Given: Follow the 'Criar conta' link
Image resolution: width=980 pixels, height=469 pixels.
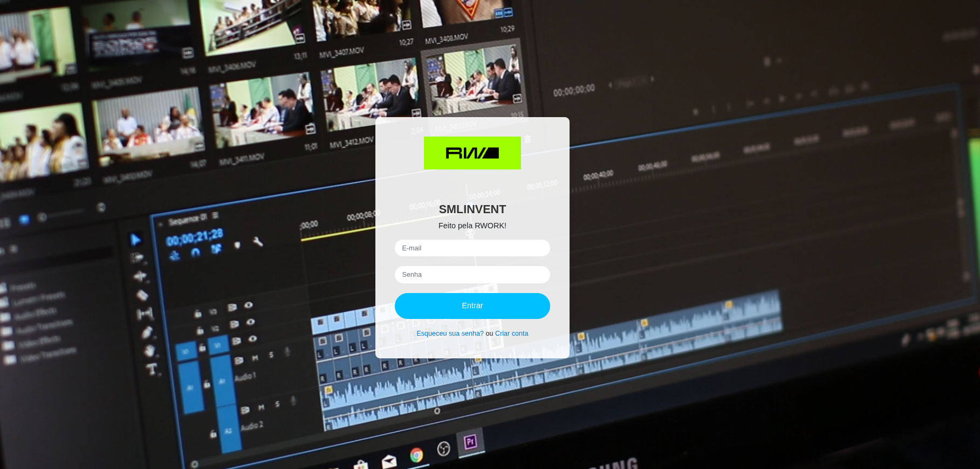Looking at the screenshot, I should [x=511, y=334].
